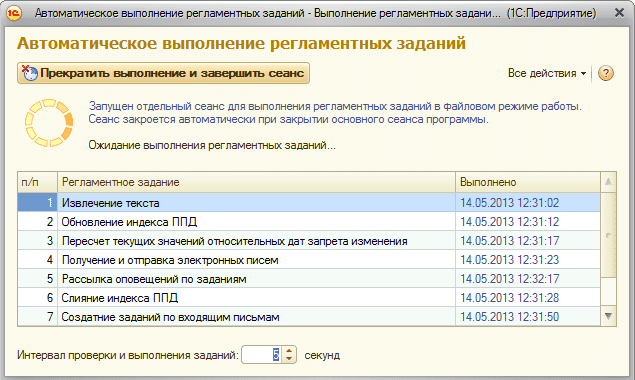Sort by 'Регламентное задание' column header
The width and height of the screenshot is (635, 380).
pyautogui.click(x=256, y=182)
